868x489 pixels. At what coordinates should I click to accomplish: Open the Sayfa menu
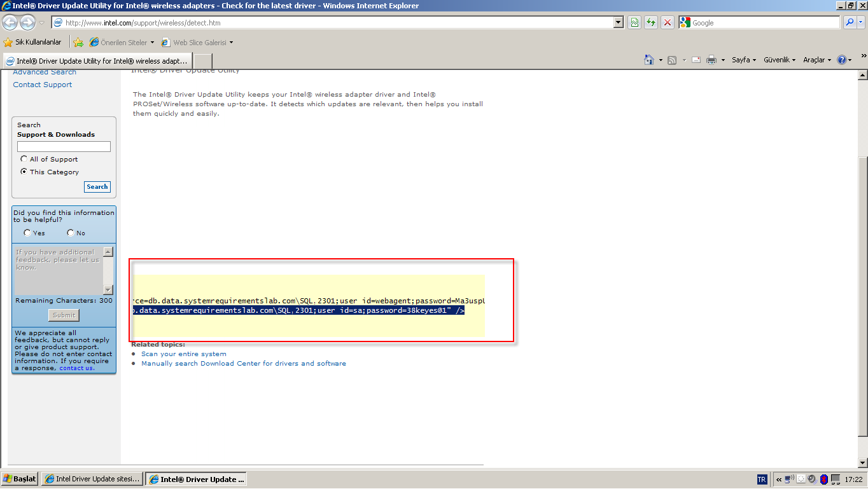pyautogui.click(x=744, y=60)
